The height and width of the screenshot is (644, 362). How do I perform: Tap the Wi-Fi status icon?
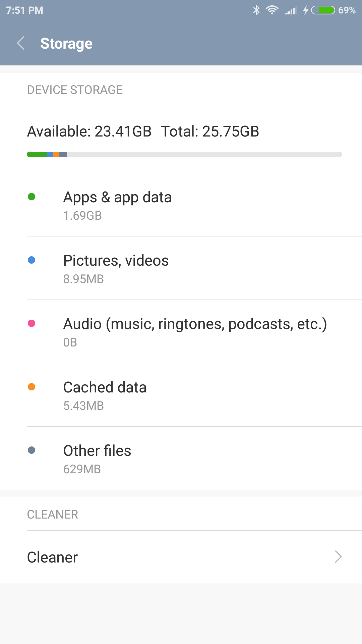(x=272, y=10)
